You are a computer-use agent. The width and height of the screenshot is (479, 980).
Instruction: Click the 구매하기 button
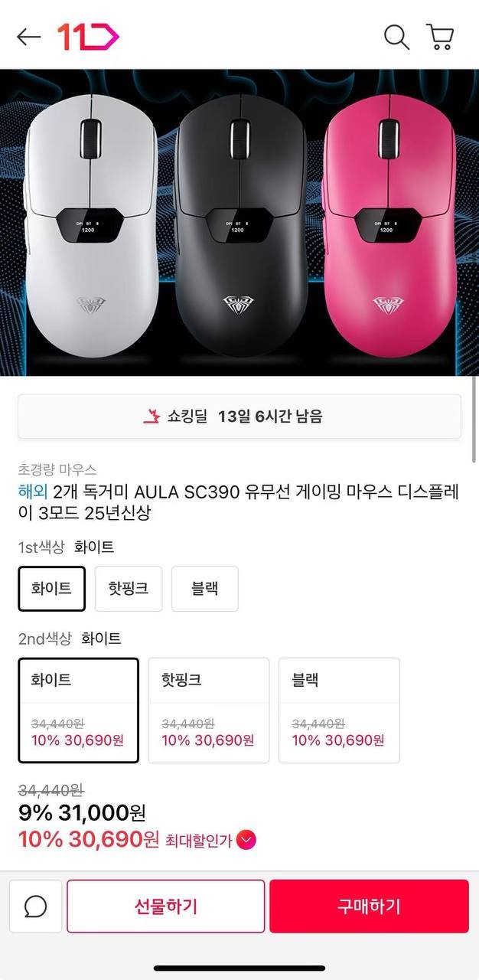[x=369, y=906]
